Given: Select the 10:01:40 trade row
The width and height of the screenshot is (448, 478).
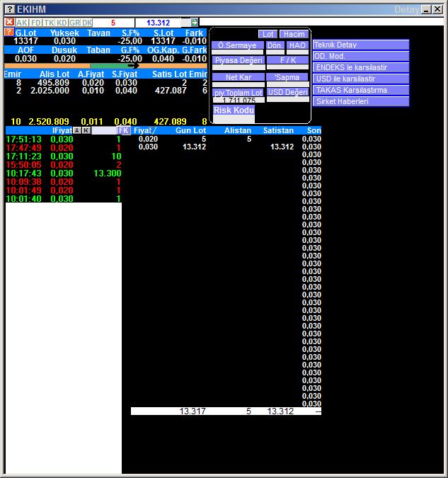Looking at the screenshot, I should 64,199.
